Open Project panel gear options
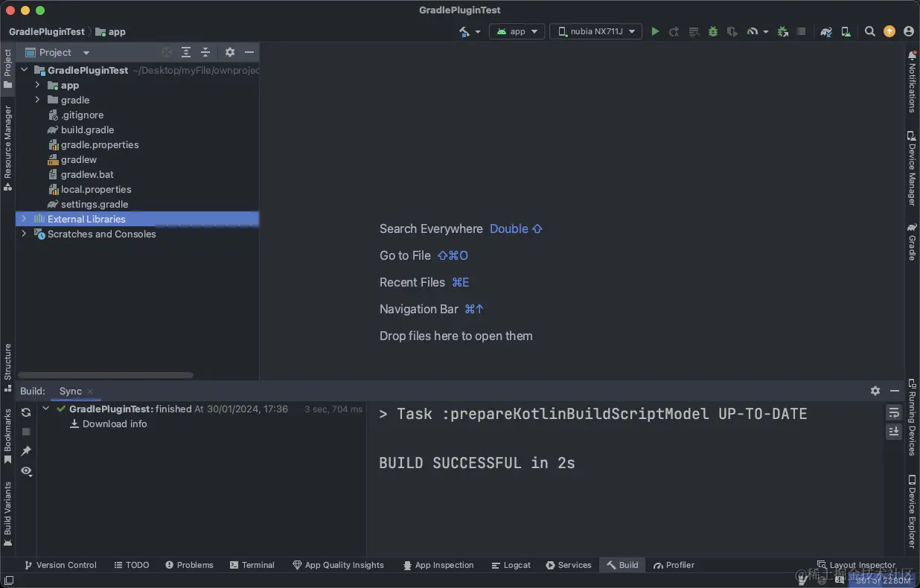 [x=230, y=52]
